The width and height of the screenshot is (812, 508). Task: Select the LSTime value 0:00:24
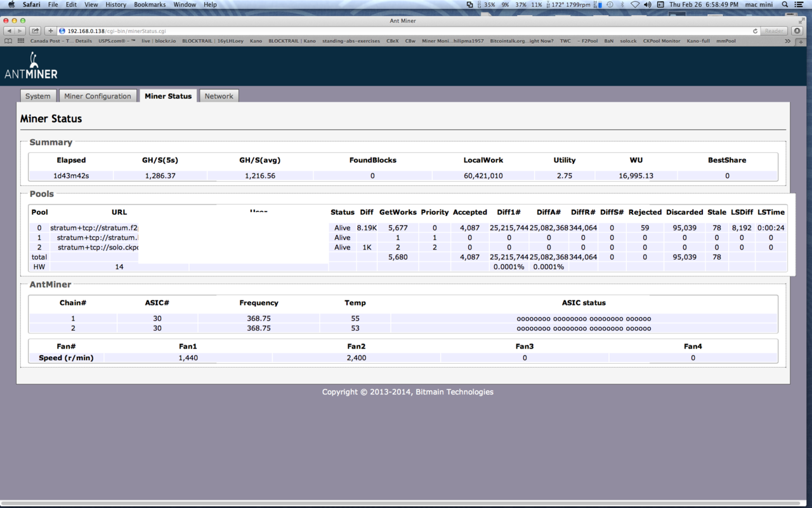[771, 228]
